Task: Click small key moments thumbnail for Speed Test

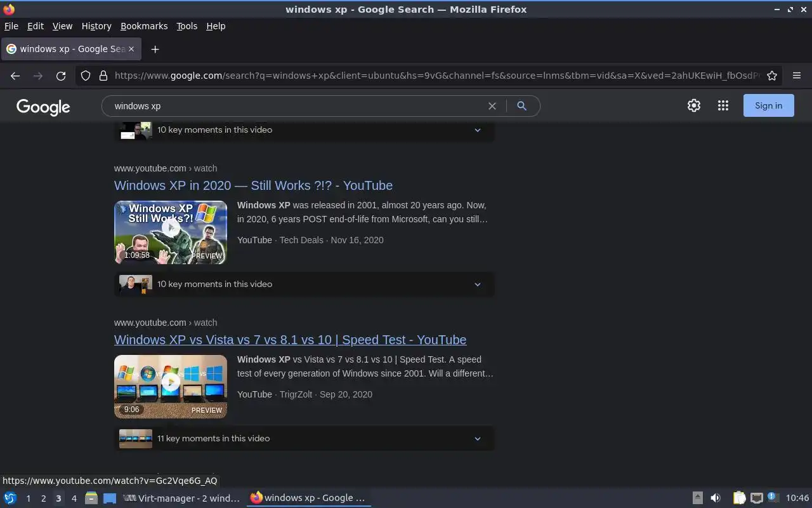Action: point(136,439)
